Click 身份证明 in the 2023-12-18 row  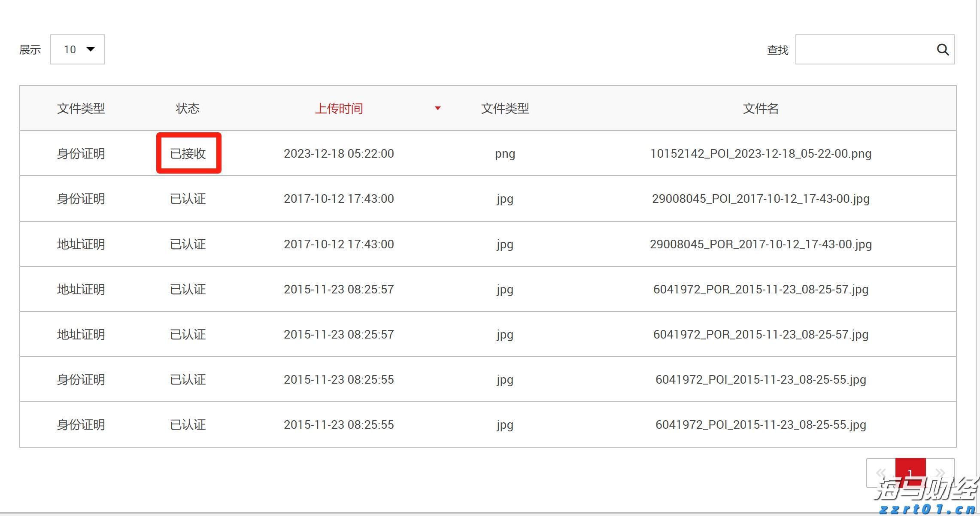(x=81, y=153)
